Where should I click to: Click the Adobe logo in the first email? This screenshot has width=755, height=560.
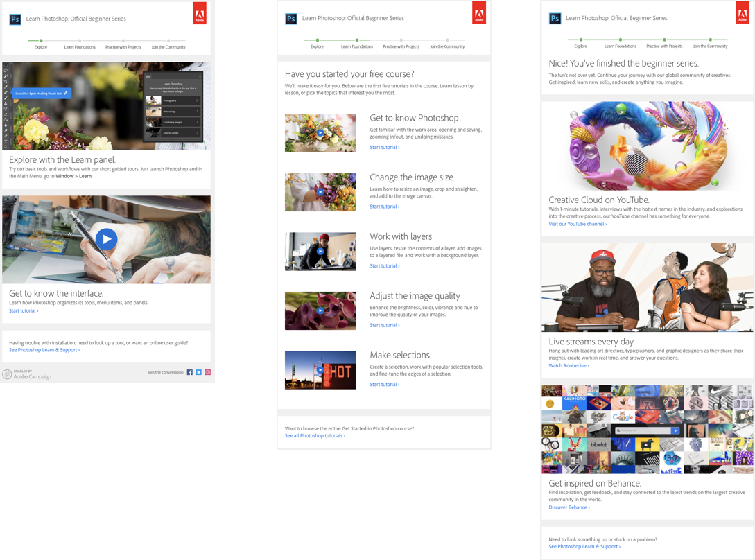200,13
